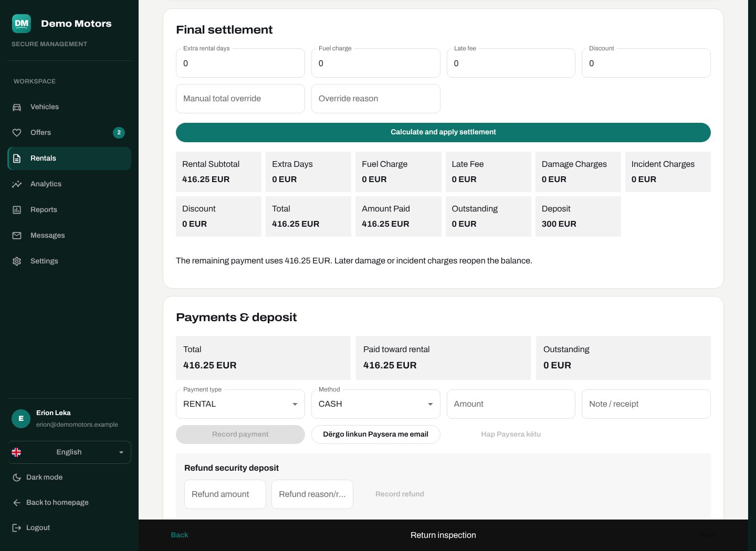Click the Record payment button
Screen dimensions: 756x551
point(240,435)
